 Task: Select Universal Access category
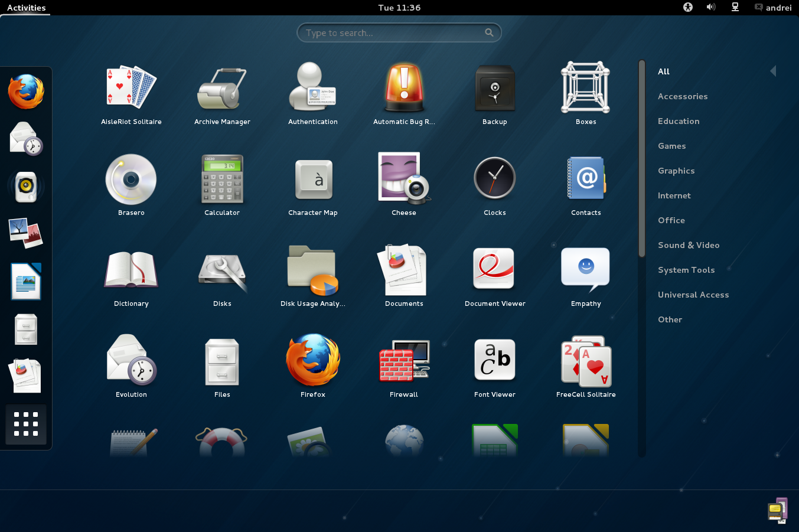click(x=693, y=295)
